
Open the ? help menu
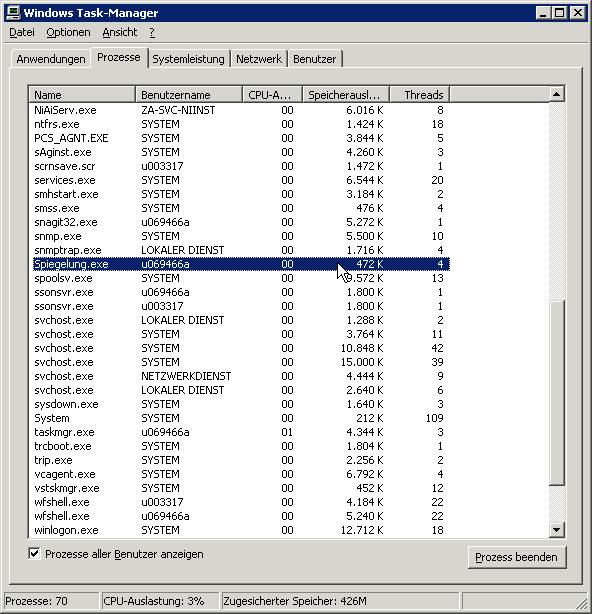152,33
